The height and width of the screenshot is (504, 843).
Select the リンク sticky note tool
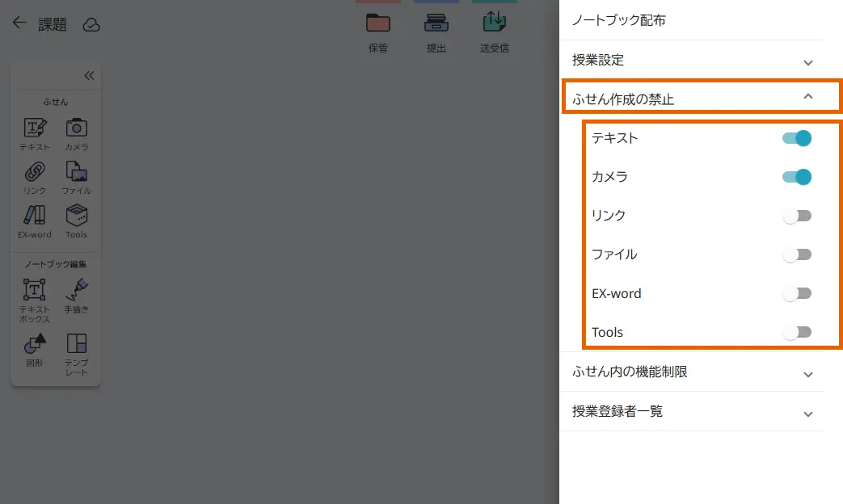(x=34, y=176)
